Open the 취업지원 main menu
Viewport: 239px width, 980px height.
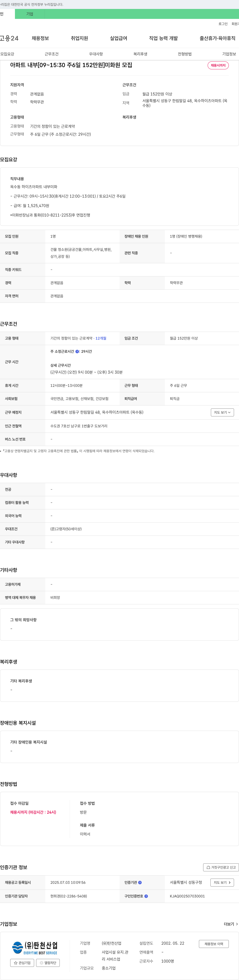coord(79,39)
